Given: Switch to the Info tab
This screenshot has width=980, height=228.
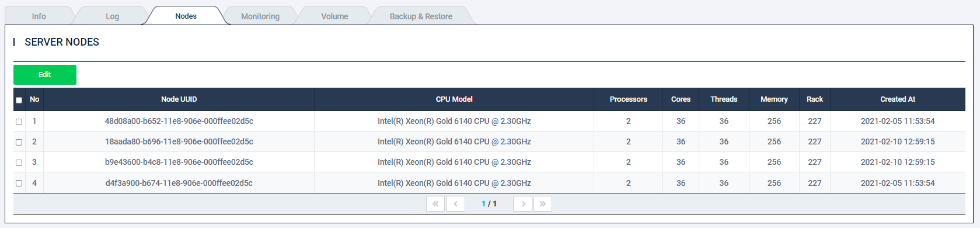Looking at the screenshot, I should (x=39, y=16).
